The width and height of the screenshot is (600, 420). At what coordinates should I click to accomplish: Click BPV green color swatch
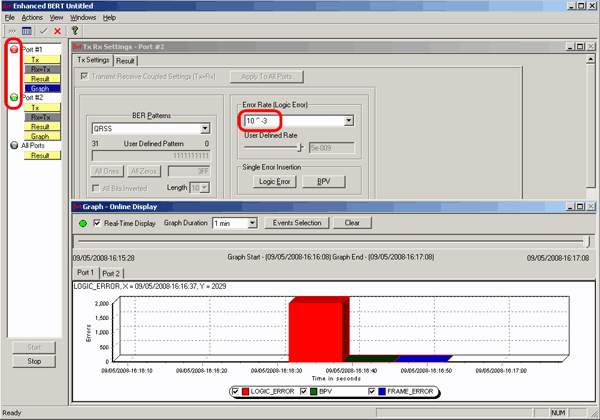pos(313,391)
